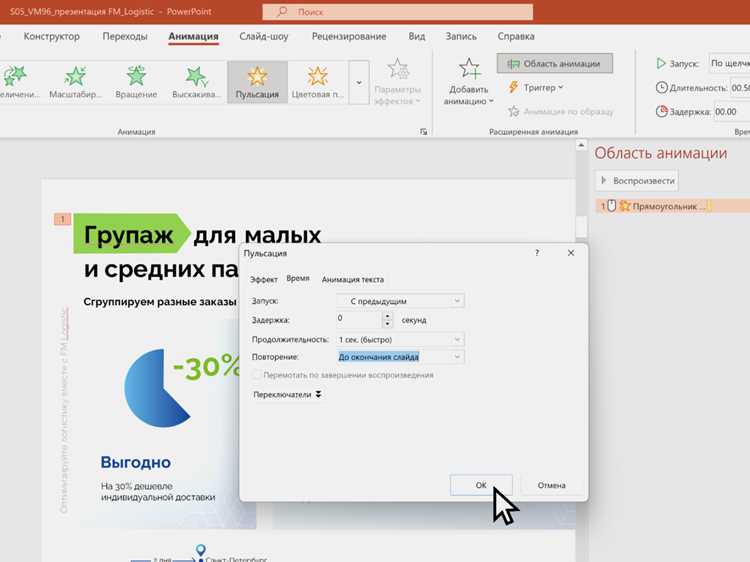Switch to Время tab in dialog

[x=298, y=278]
